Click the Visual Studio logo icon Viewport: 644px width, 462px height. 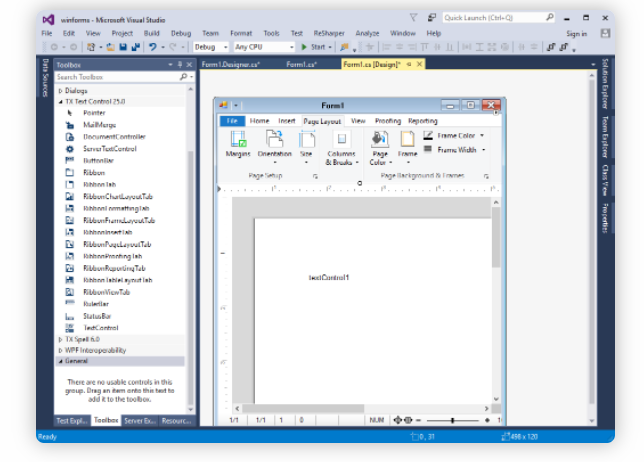(48, 19)
